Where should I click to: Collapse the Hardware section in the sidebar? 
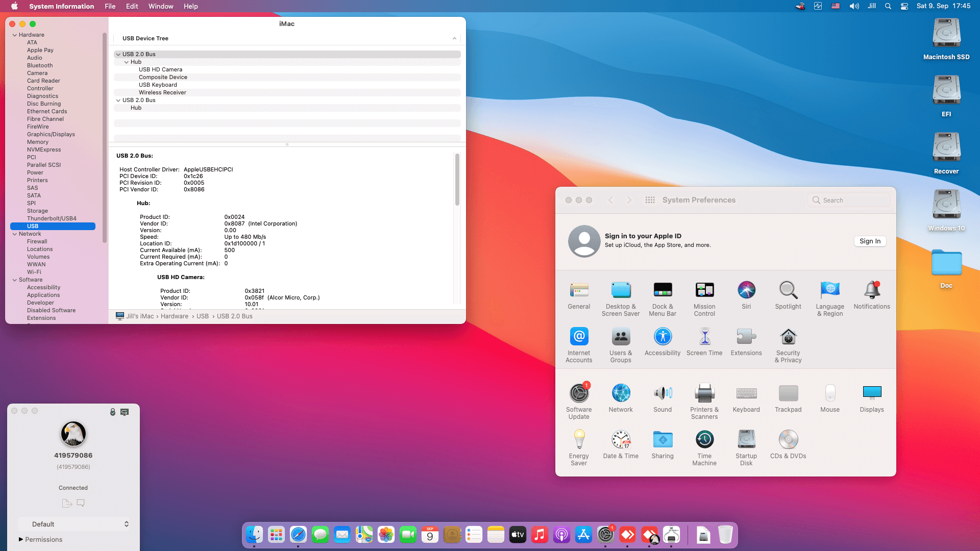(15, 35)
